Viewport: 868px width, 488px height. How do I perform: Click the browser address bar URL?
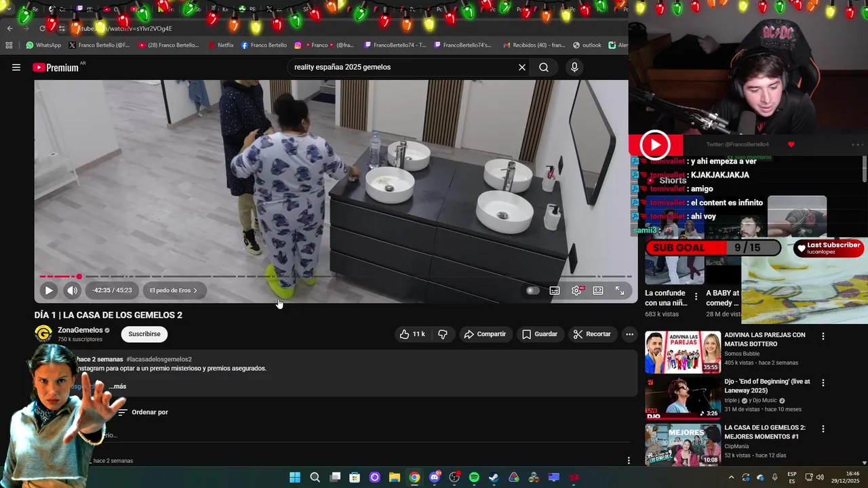(x=125, y=28)
